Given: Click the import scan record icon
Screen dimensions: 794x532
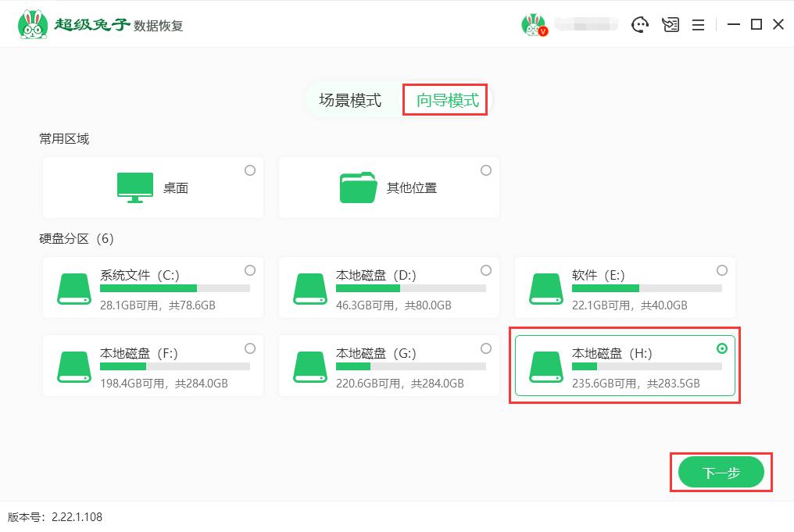Looking at the screenshot, I should pos(670,25).
